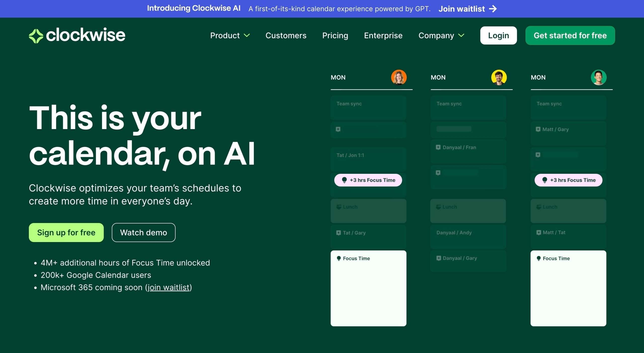Click the icon beside Tat / Gary
Screen dimensions: 644x353
click(339, 233)
